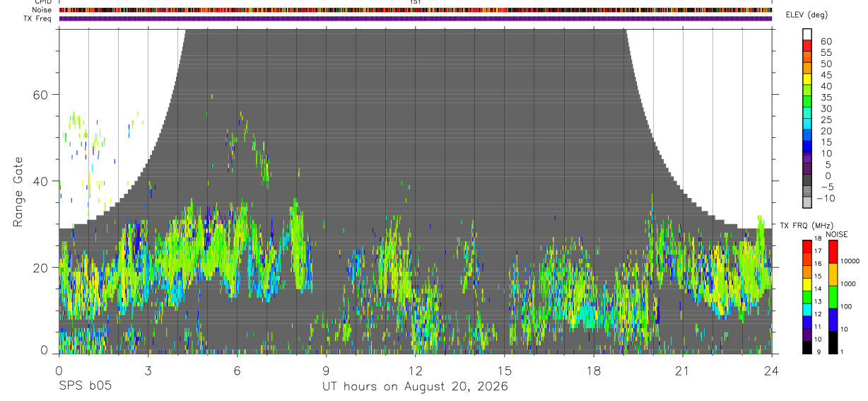Image resolution: width=868 pixels, height=401 pixels.
Task: Click the red 18 MHz TX frequency swatch
Action: click(807, 246)
